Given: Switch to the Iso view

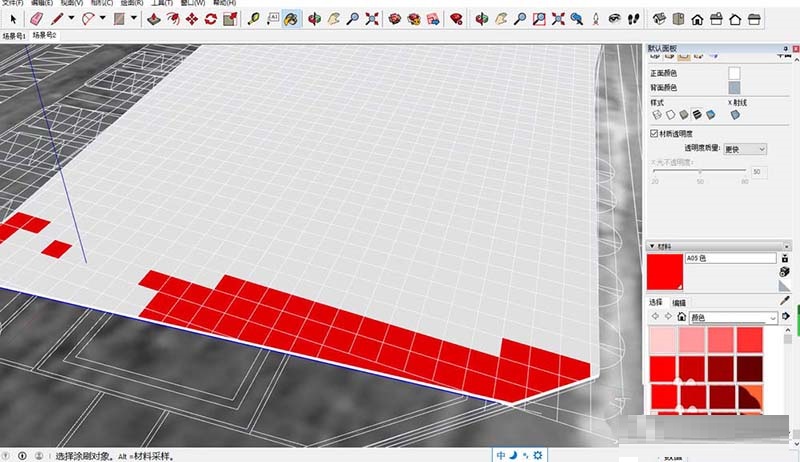Looking at the screenshot, I should click(x=659, y=19).
